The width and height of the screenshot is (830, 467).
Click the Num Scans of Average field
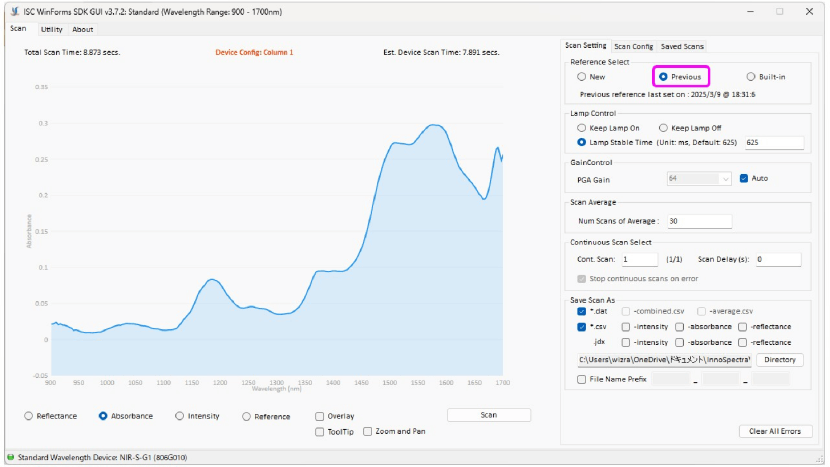coord(698,221)
